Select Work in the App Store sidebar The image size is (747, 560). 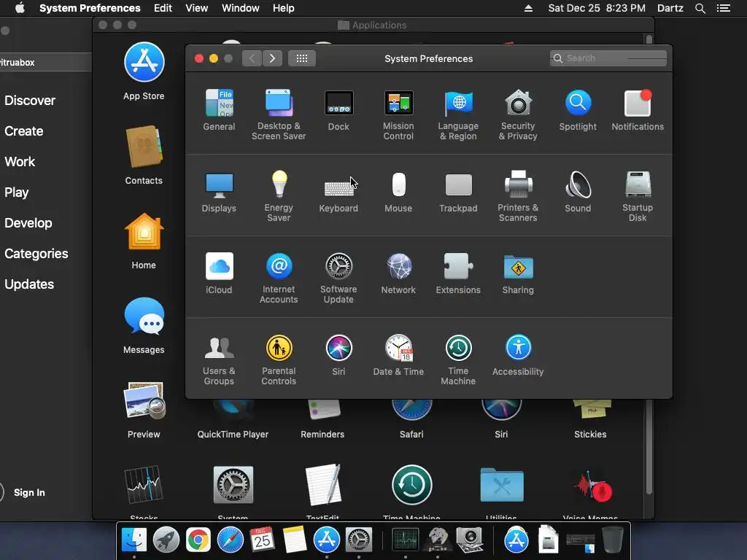(20, 161)
